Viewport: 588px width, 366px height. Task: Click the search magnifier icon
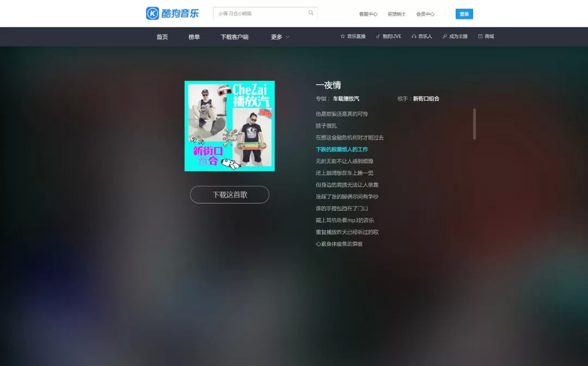311,13
